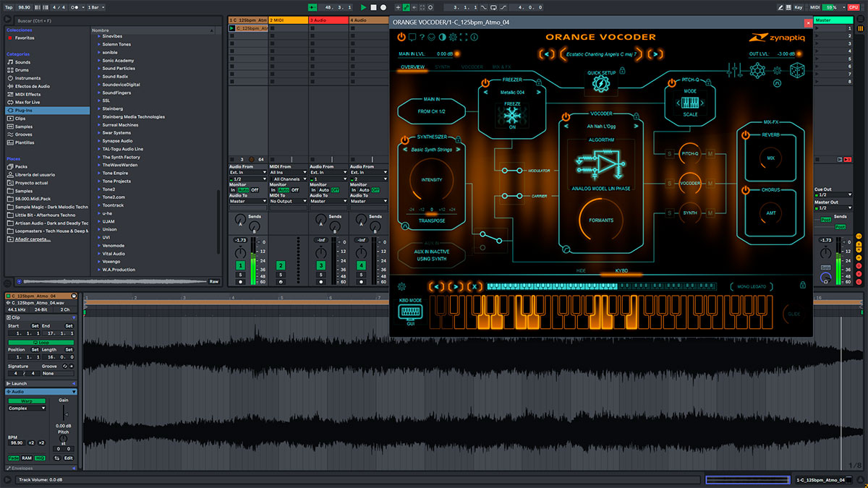Click Ableton Play transport button

click(x=363, y=7)
